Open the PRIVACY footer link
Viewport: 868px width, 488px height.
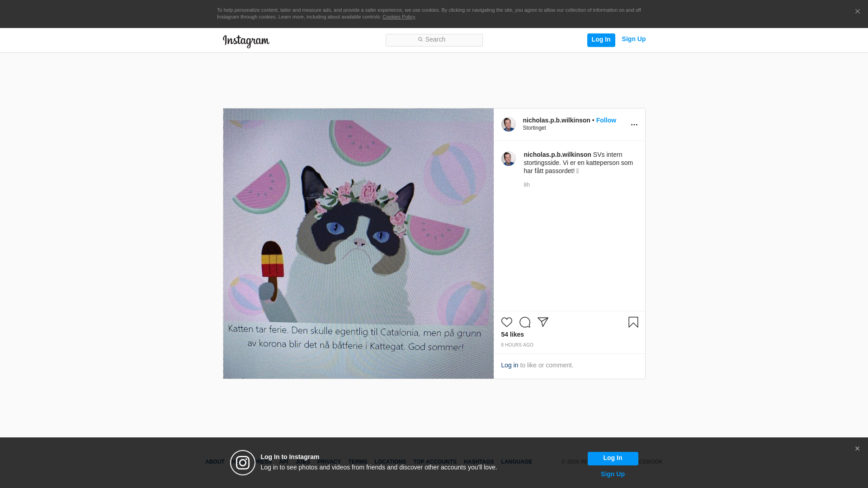[329, 462]
